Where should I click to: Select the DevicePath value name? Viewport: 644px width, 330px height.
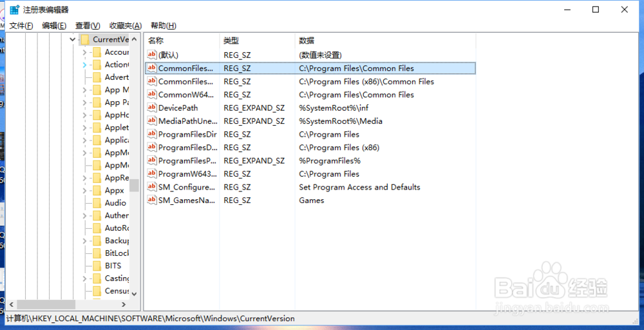[x=178, y=108]
